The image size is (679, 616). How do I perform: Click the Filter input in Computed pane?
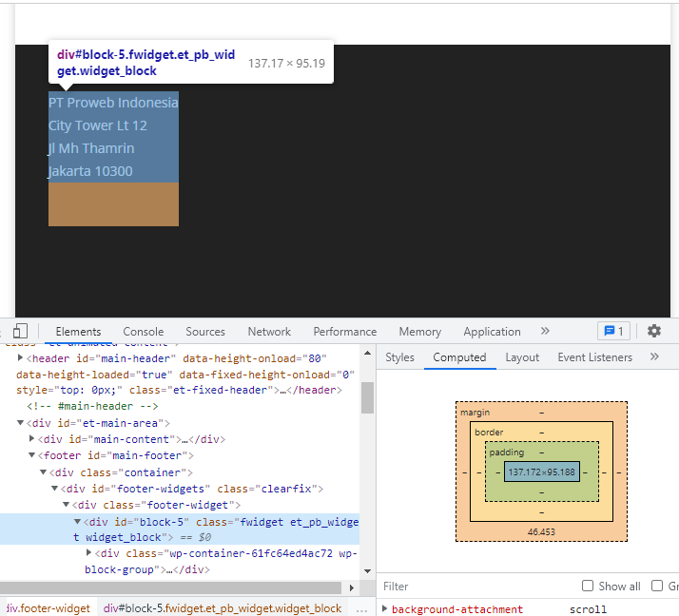point(476,587)
